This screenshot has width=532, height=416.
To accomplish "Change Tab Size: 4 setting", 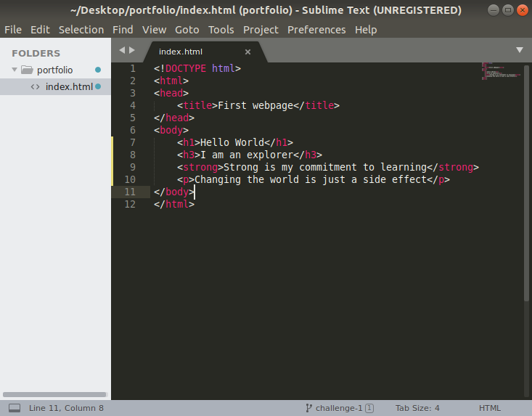I will tap(417, 408).
